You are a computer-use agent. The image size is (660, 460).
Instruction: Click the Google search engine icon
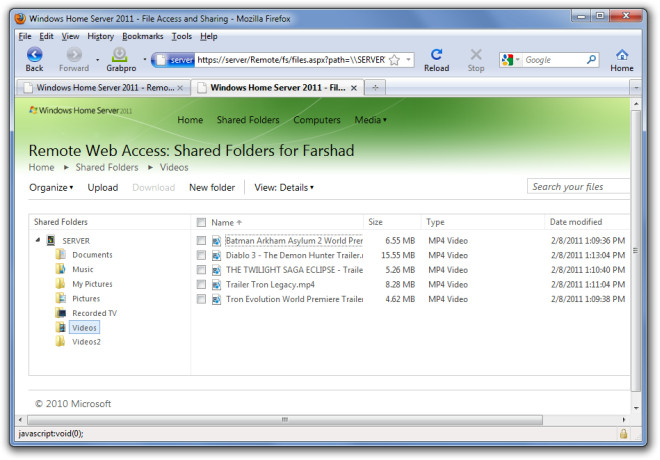pos(507,60)
